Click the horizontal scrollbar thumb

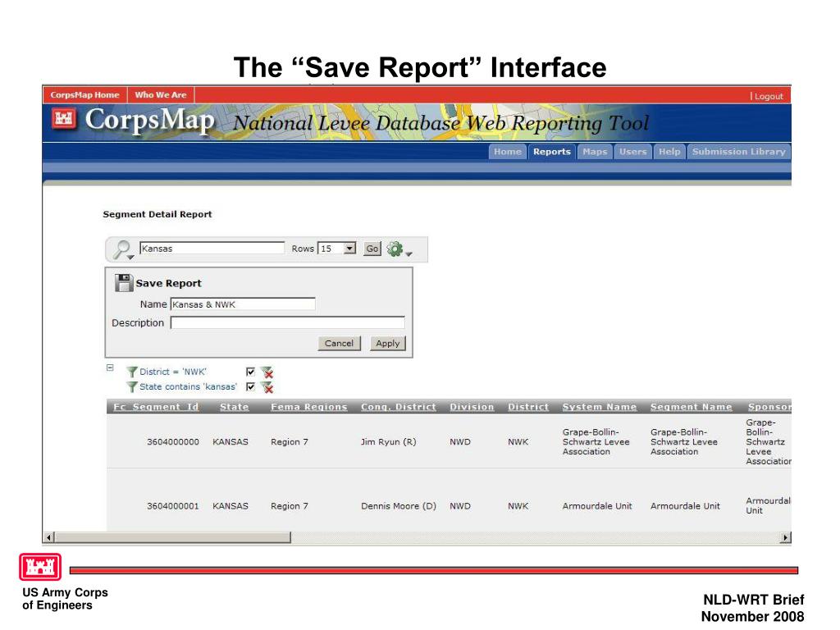[x=172, y=537]
